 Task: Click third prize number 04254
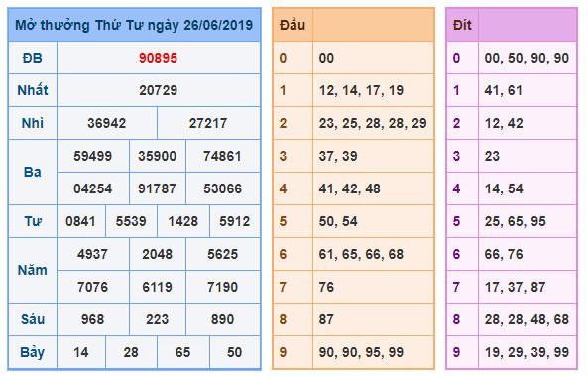92,188
